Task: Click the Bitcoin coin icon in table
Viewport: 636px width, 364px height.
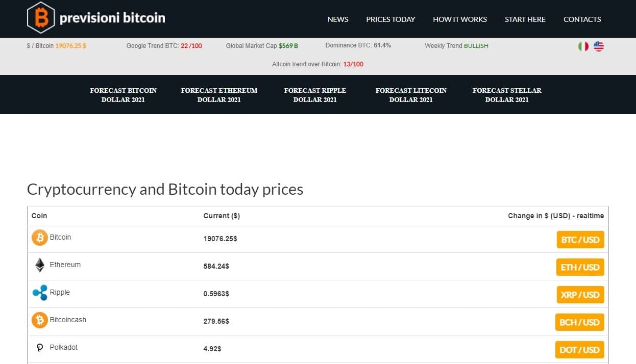Action: [39, 238]
